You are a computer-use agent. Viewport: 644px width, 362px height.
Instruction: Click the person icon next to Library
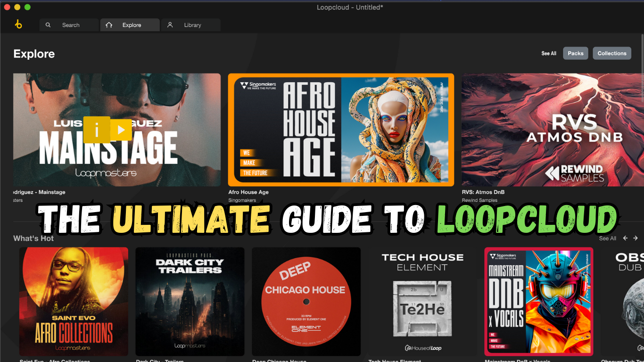170,25
